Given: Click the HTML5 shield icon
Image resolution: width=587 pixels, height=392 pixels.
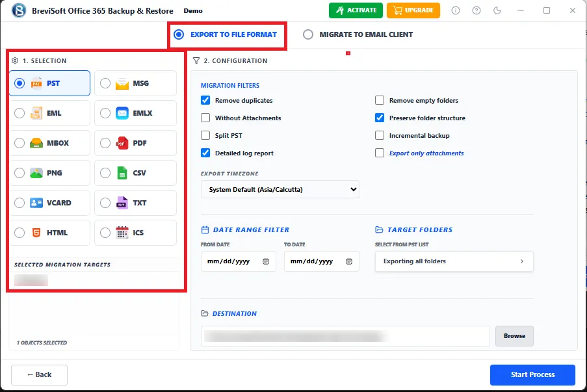Looking at the screenshot, I should (36, 233).
